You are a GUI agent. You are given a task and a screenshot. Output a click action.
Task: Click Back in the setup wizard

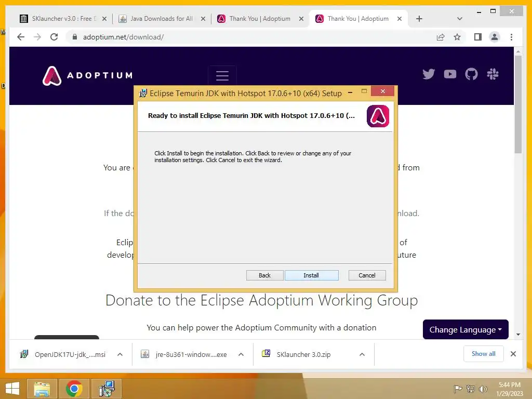(x=264, y=275)
